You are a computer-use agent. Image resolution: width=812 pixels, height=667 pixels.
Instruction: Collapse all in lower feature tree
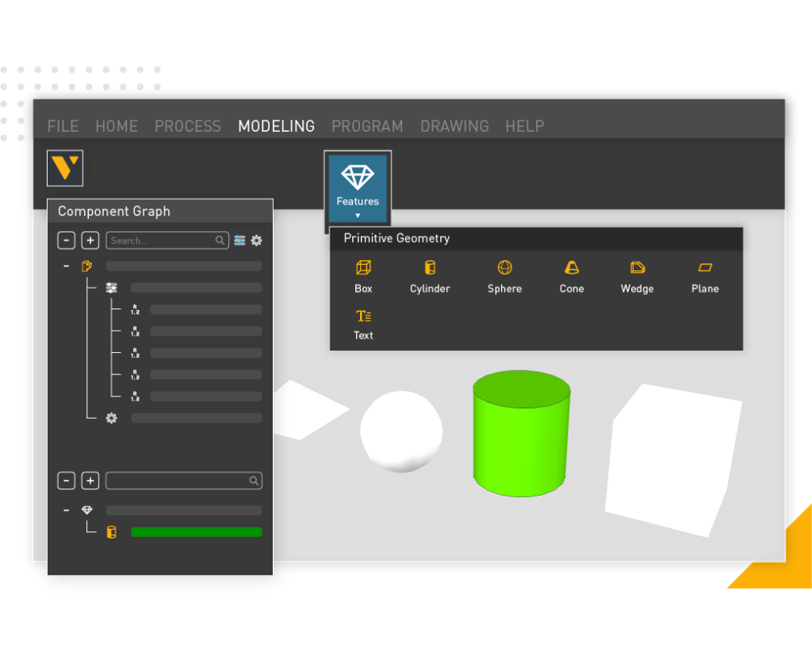point(67,481)
